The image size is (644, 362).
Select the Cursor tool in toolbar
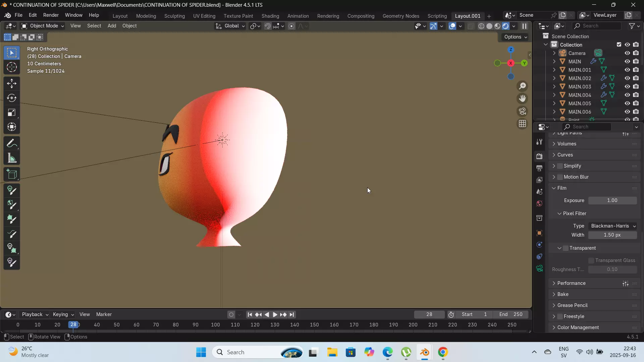click(12, 67)
